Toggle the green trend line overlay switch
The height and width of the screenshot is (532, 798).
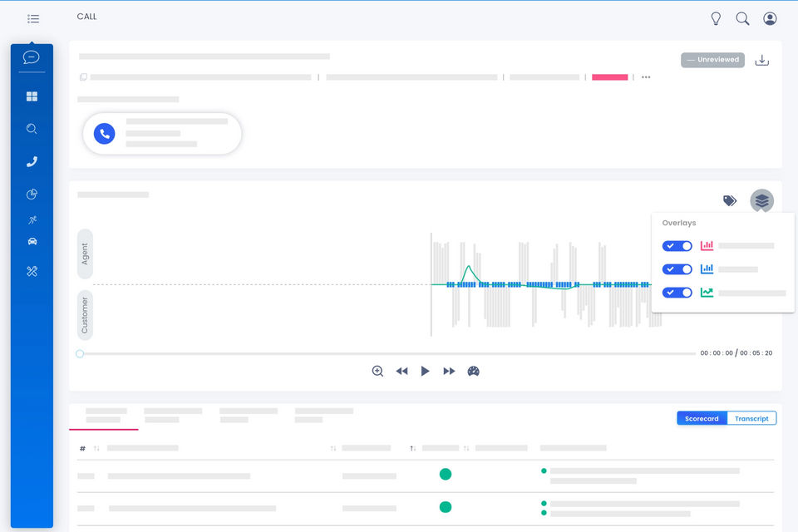coord(677,293)
